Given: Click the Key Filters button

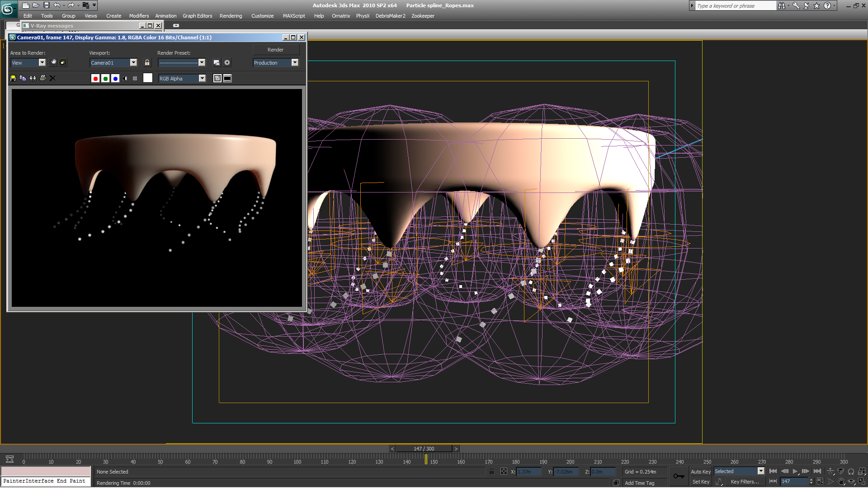Looking at the screenshot, I should coord(745,482).
